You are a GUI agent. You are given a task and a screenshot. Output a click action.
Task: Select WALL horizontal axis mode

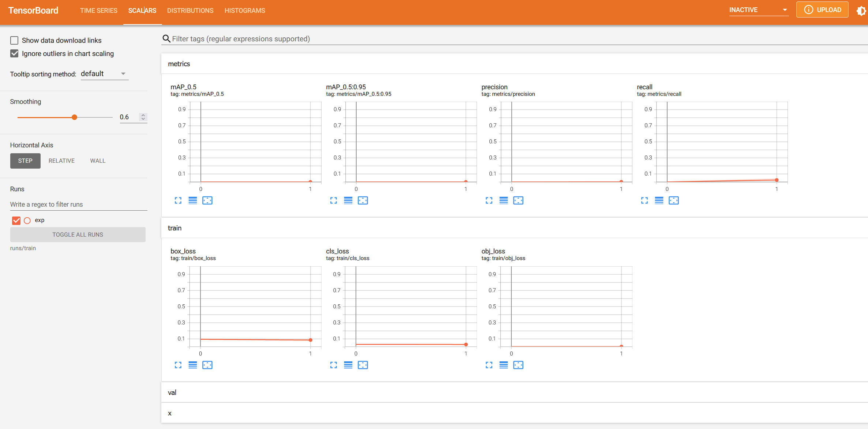[x=98, y=161]
